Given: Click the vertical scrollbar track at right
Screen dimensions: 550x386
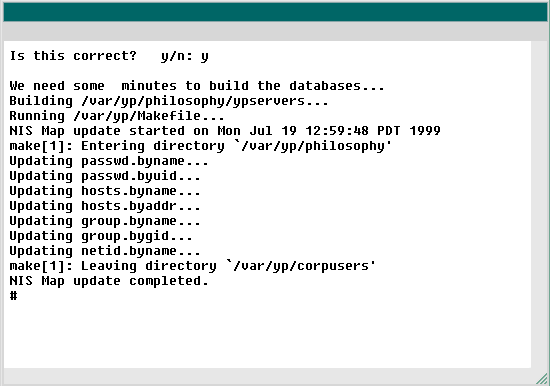Looking at the screenshot, I should pyautogui.click(x=539, y=205).
